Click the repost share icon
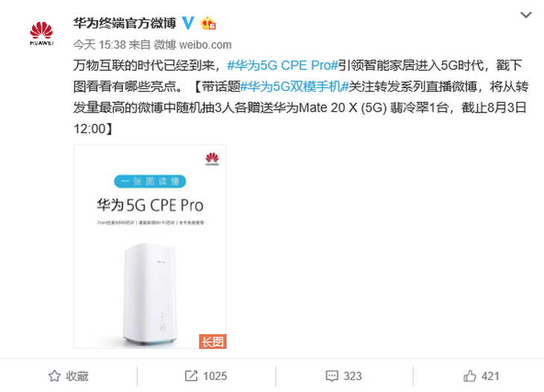 pos(192,376)
